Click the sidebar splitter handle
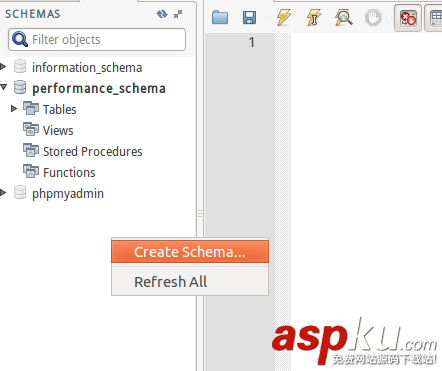The height and width of the screenshot is (371, 442). click(x=200, y=213)
